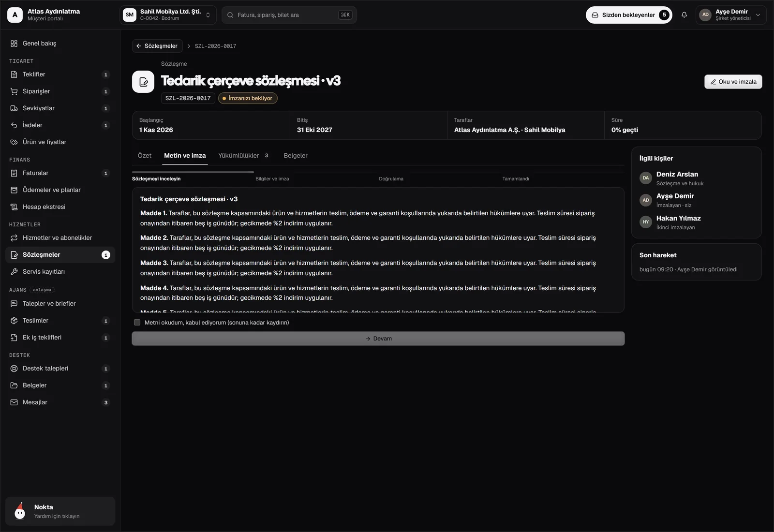Screen dimensions: 774x532
Task: Open Ayşe Demir user menu chevron
Action: coord(758,15)
